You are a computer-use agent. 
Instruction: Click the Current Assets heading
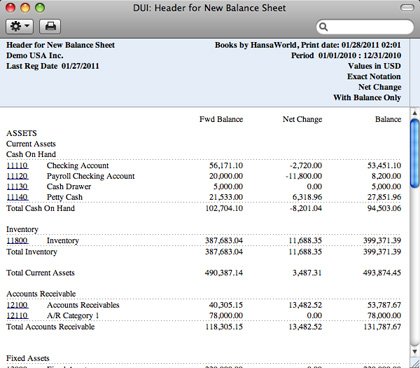pos(31,144)
